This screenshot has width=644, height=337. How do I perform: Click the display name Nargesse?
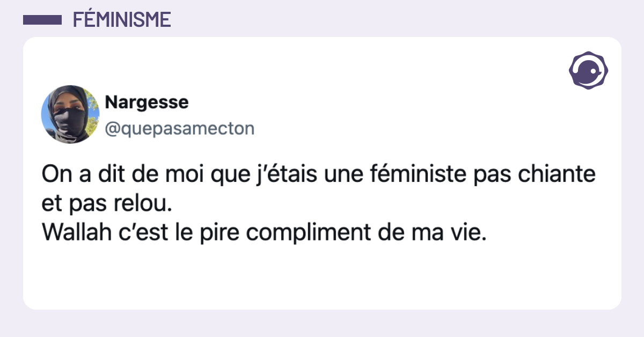point(147,102)
